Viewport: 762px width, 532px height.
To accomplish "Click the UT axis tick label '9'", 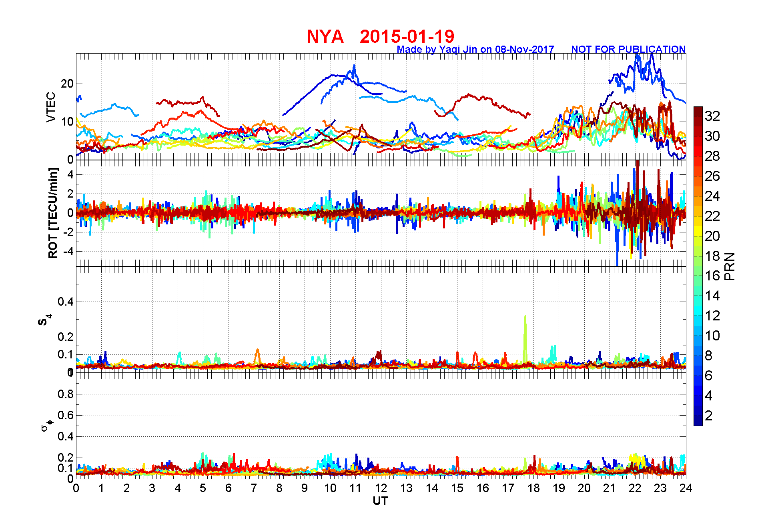I will tap(305, 488).
